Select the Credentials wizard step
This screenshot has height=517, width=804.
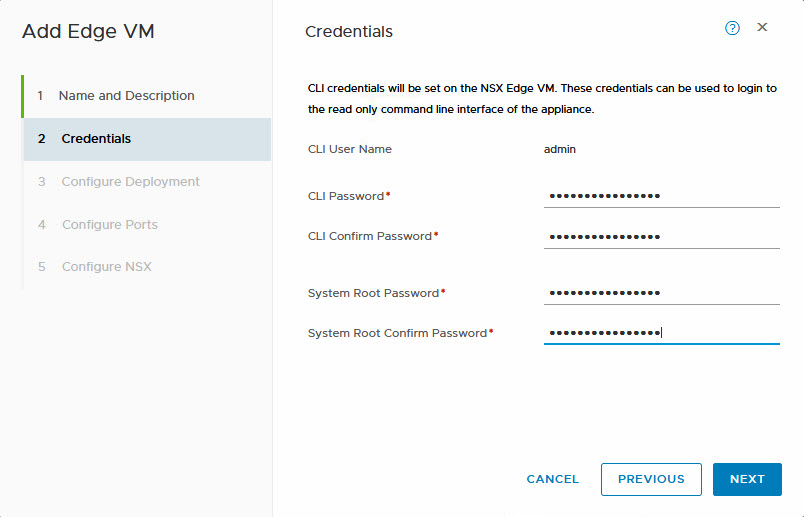pyautogui.click(x=96, y=139)
